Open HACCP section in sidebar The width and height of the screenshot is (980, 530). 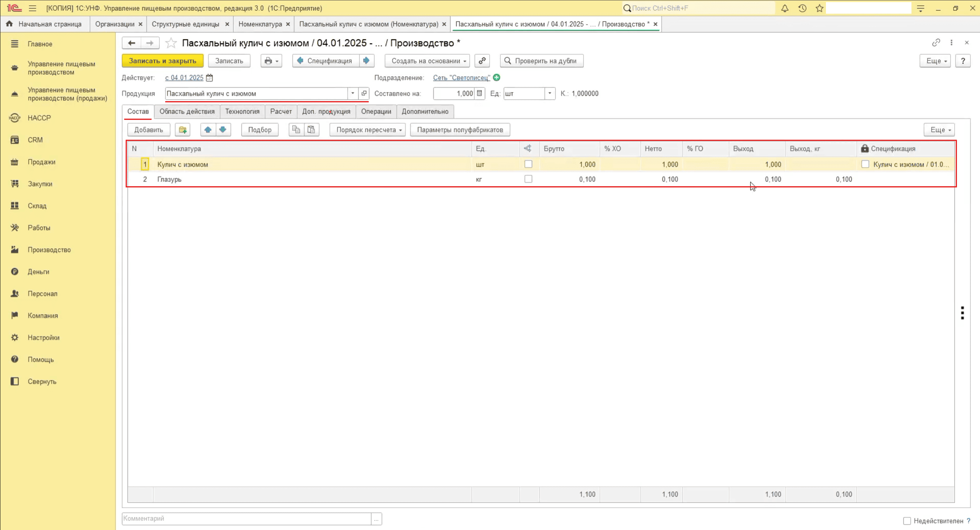click(39, 118)
